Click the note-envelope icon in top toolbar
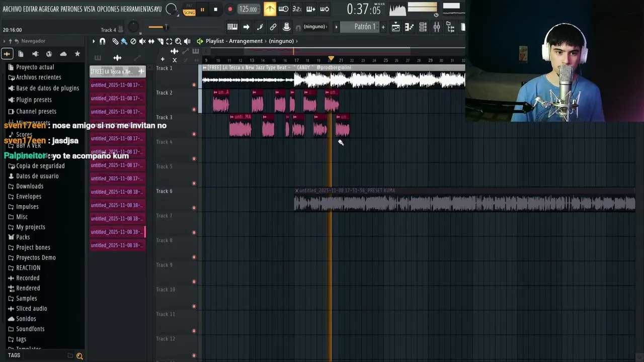Screen dimensions: 644x362 [x=260, y=27]
